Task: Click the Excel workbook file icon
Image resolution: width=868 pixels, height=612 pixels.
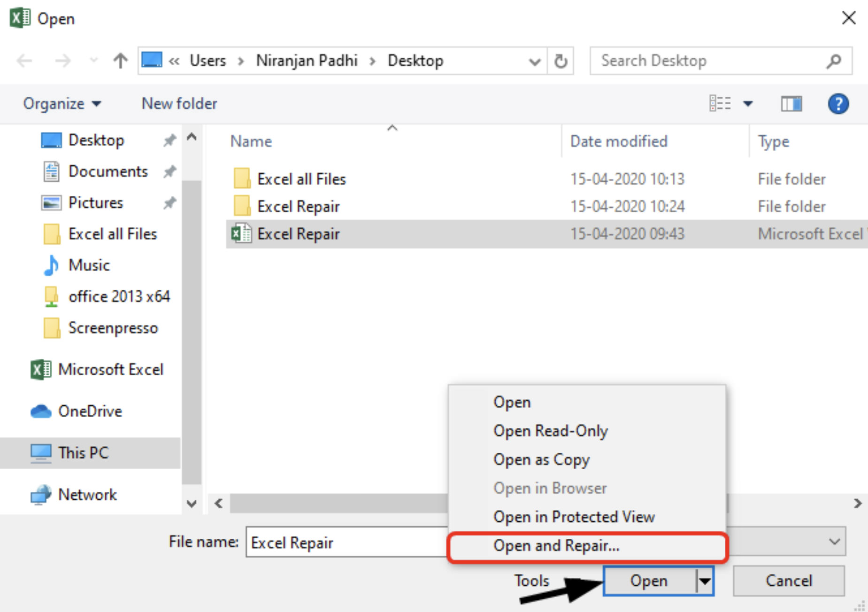Action: [241, 233]
